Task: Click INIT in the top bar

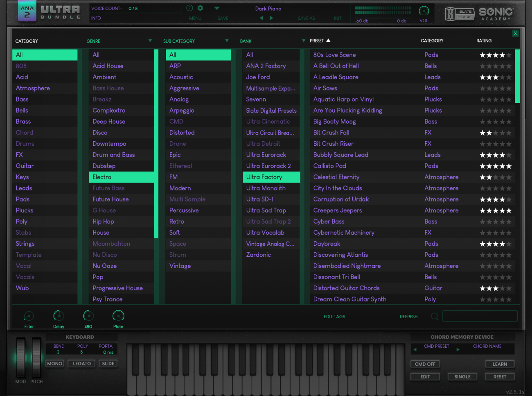Action: tap(338, 18)
